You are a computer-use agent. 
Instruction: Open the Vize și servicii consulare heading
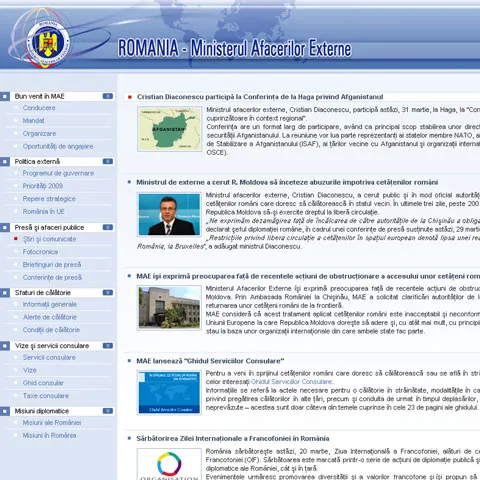coord(52,346)
